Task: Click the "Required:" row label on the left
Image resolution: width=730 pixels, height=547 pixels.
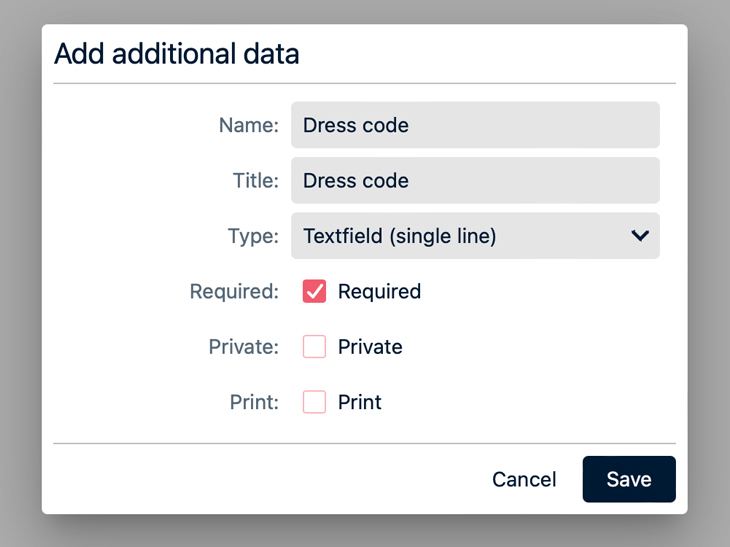Action: tap(234, 291)
